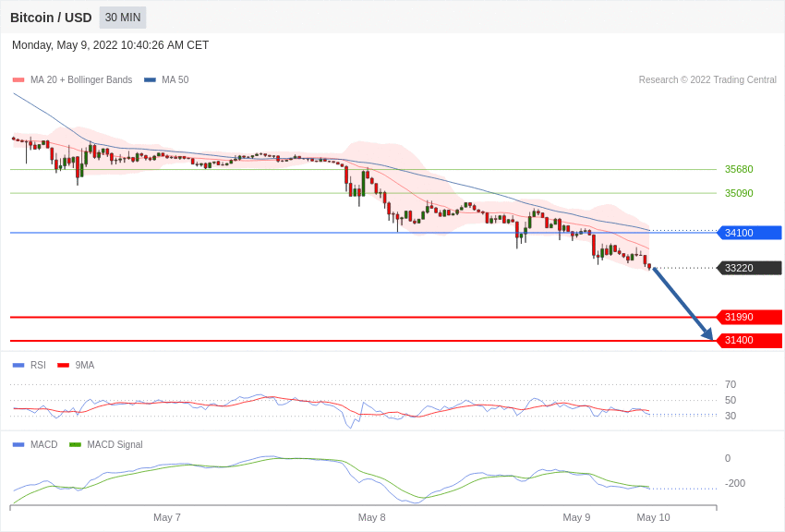785x532 pixels.
Task: Click Research © 2022 Trading Central credit
Action: (x=707, y=79)
